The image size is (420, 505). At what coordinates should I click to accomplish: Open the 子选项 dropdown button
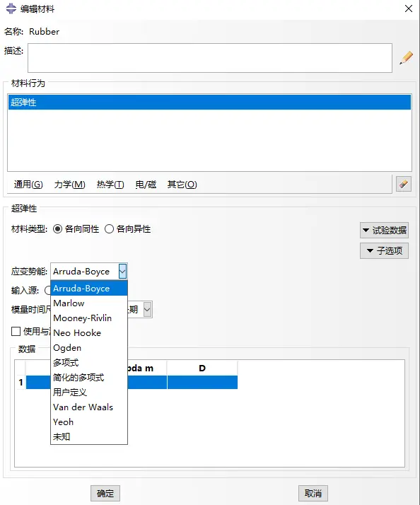[x=384, y=250]
